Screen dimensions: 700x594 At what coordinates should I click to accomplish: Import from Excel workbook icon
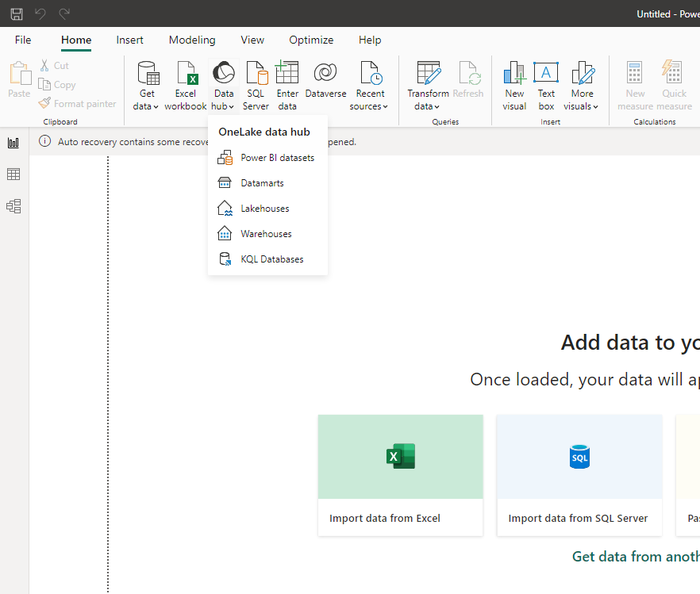tap(187, 73)
